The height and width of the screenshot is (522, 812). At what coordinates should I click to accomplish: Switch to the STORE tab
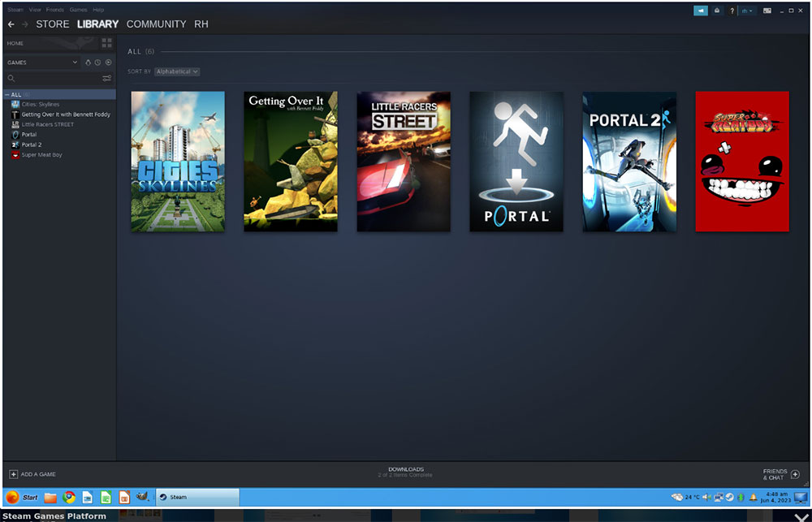point(52,24)
